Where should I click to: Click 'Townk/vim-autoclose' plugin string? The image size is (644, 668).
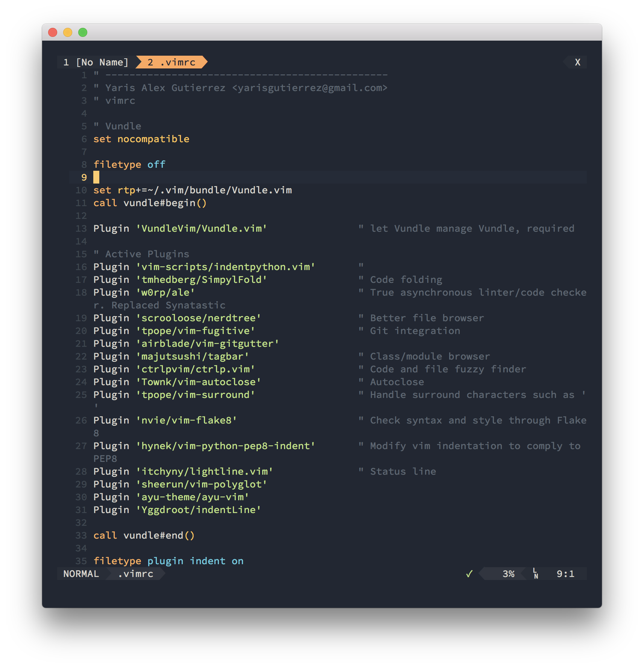tap(199, 382)
